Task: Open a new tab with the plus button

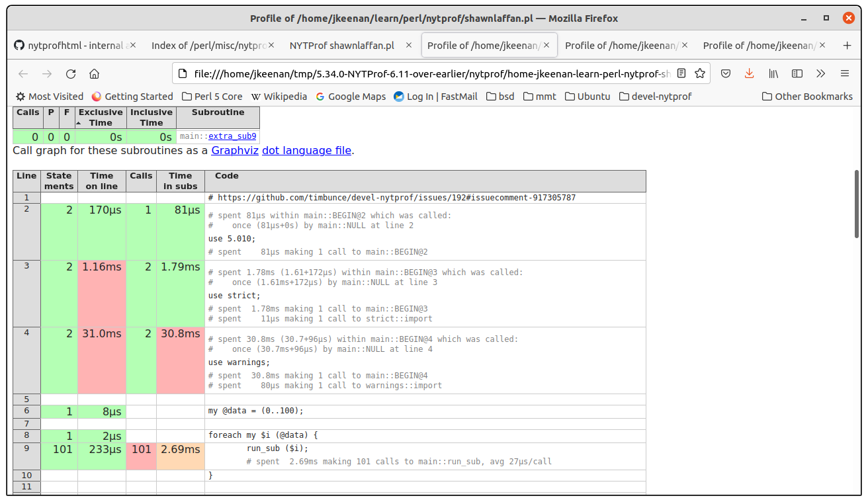Action: 847,46
